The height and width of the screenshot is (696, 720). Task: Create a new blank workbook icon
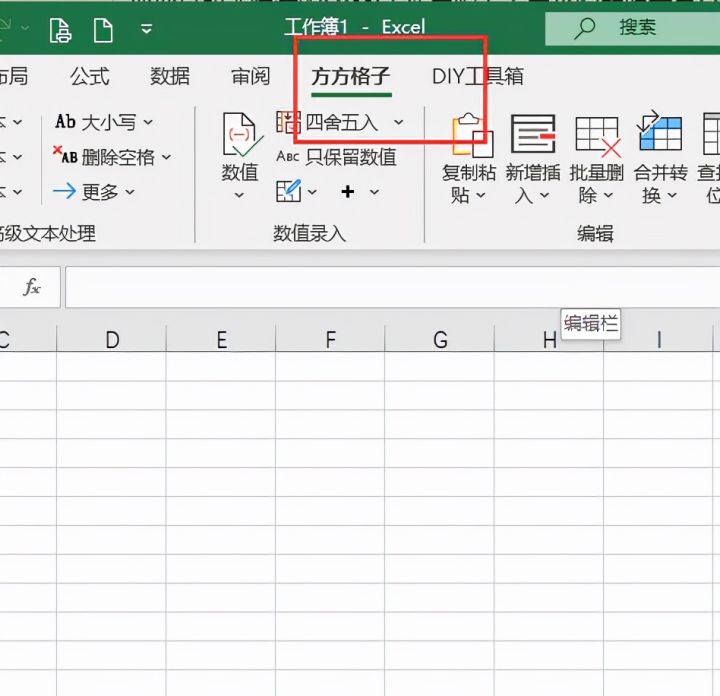[103, 30]
